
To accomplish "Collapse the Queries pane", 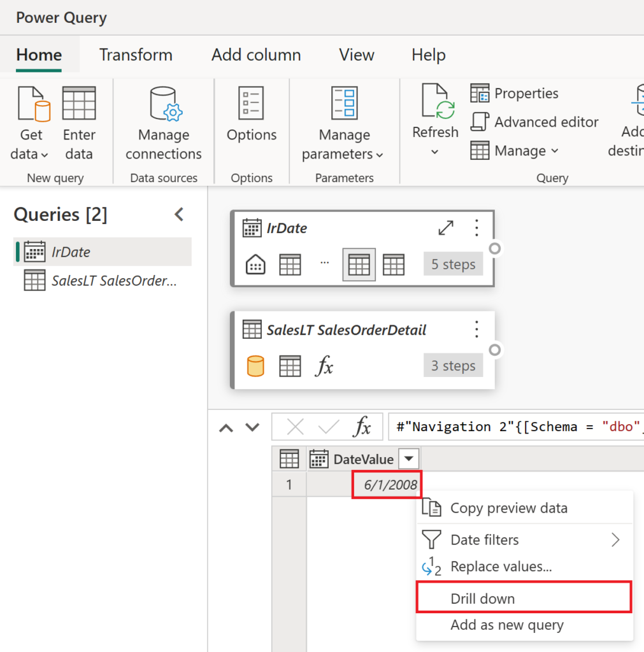I will tap(179, 215).
